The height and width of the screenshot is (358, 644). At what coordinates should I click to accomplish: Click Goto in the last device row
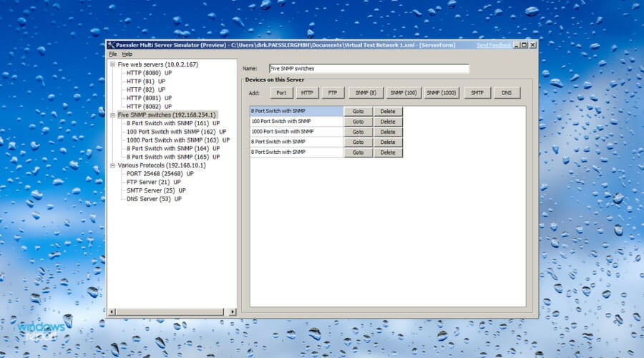pyautogui.click(x=358, y=153)
